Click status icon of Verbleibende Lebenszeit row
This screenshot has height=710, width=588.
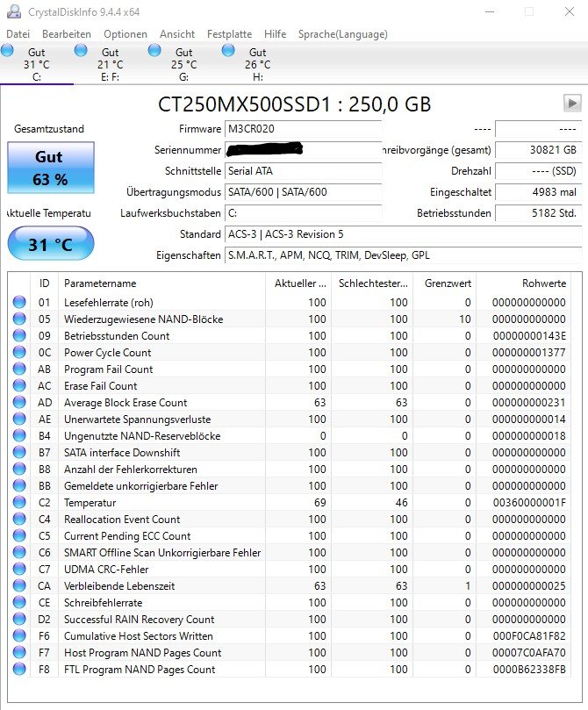pyautogui.click(x=19, y=585)
